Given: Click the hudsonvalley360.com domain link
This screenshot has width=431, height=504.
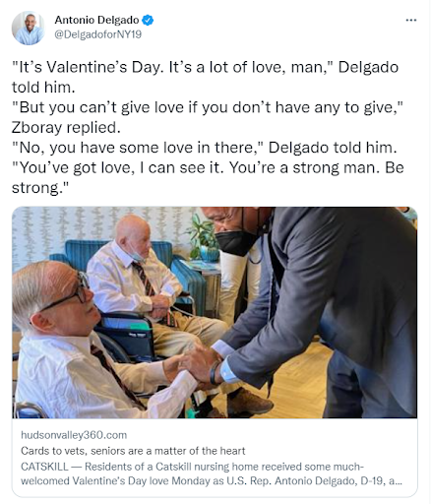Looking at the screenshot, I should [x=74, y=435].
